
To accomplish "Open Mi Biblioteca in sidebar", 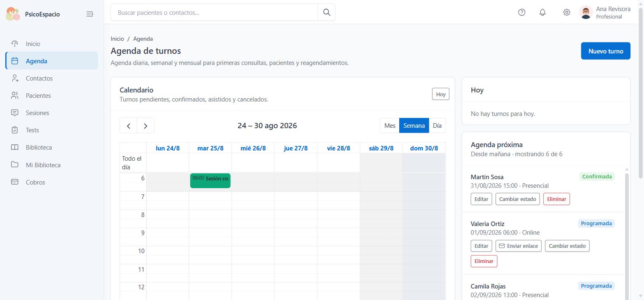I will pyautogui.click(x=52, y=165).
